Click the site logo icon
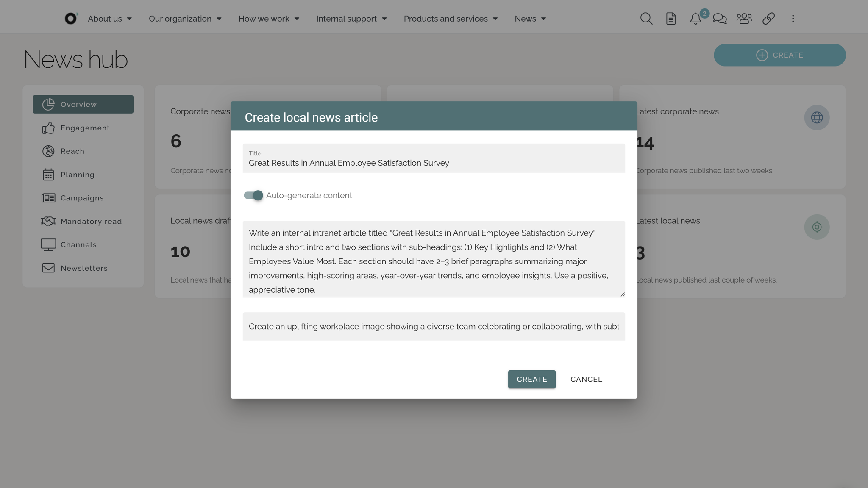Image resolution: width=868 pixels, height=488 pixels. 71,18
